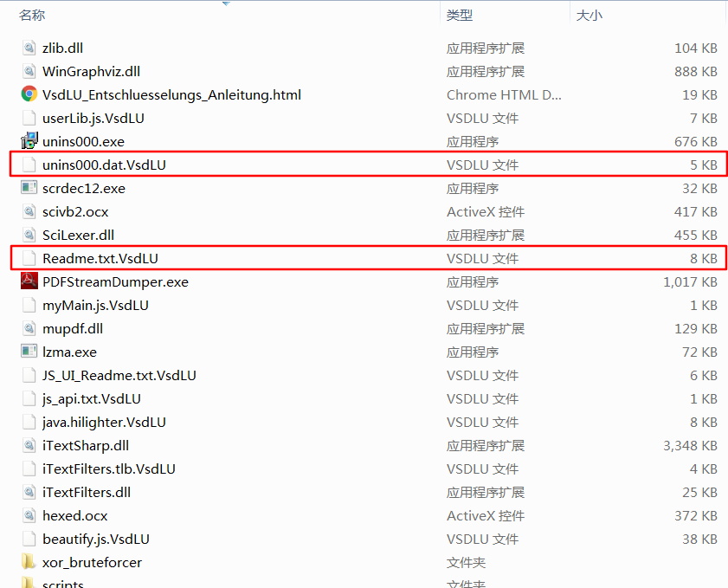This screenshot has height=588, width=728.
Task: Click the Chrome icon of VsdLU_Entschluesselungs_Anleitung.html
Action: point(29,94)
